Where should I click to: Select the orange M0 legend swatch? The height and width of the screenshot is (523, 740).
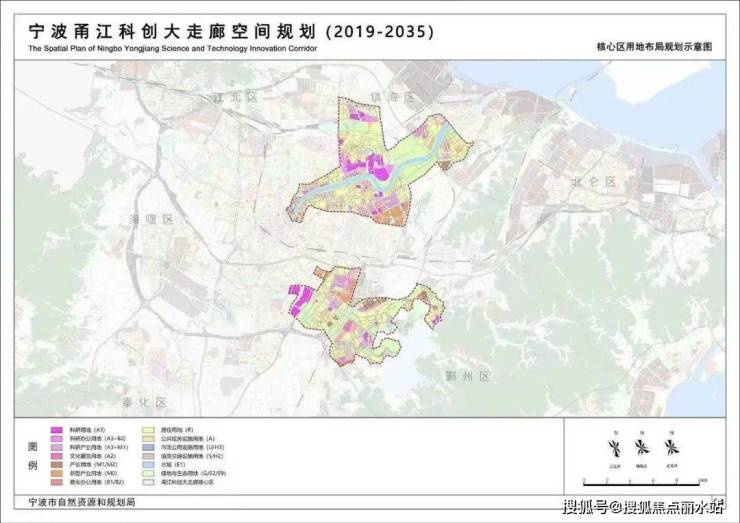click(x=57, y=473)
